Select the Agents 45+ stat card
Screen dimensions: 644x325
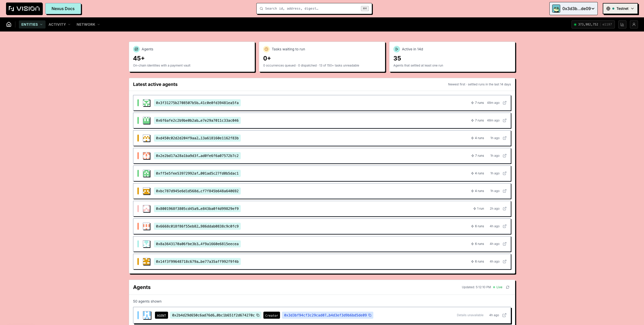point(192,57)
